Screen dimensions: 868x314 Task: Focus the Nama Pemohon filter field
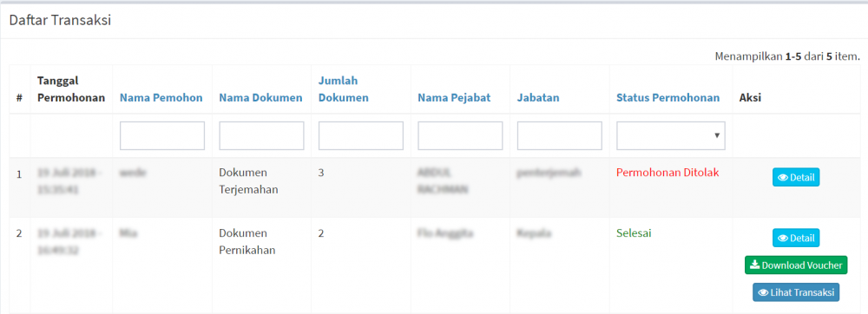click(162, 136)
